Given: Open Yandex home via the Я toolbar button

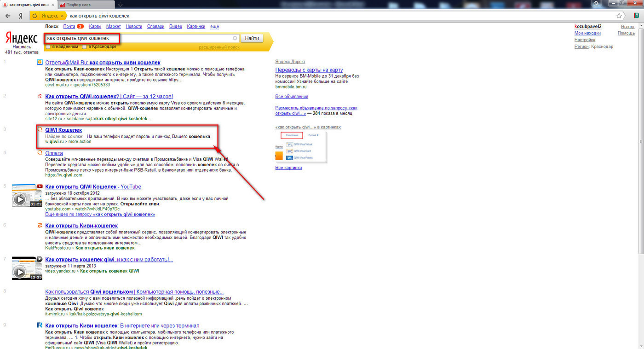Looking at the screenshot, I should pyautogui.click(x=21, y=16).
